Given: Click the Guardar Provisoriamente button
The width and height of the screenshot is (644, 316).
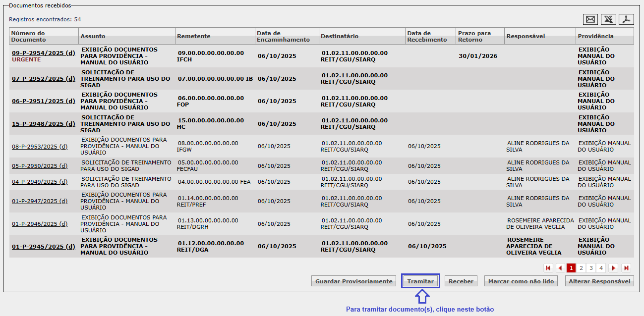Looking at the screenshot, I should (x=353, y=281).
